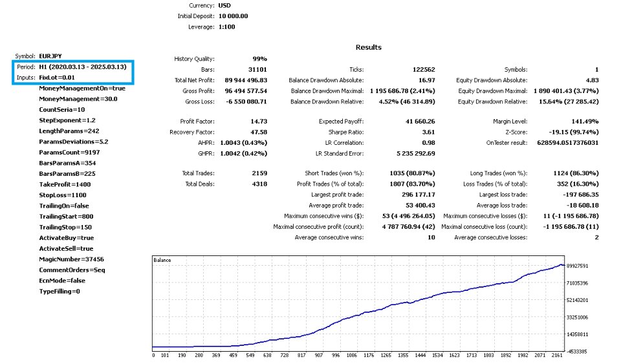Select Largest loss trade -197 686.35
This screenshot has width=621, height=364.
(581, 195)
